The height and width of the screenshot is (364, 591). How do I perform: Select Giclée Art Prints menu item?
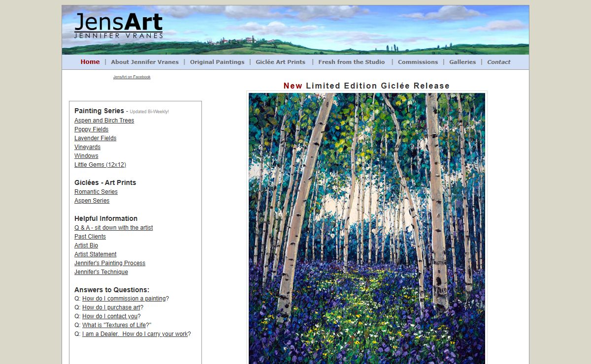pos(281,62)
